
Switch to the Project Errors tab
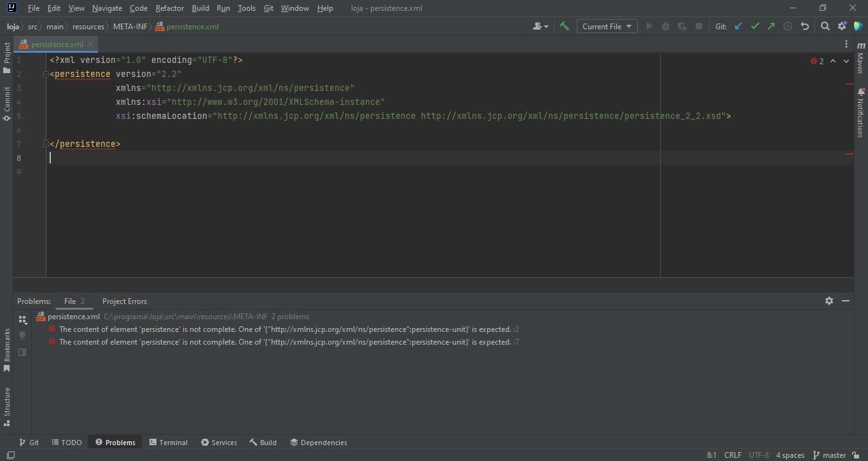point(125,301)
